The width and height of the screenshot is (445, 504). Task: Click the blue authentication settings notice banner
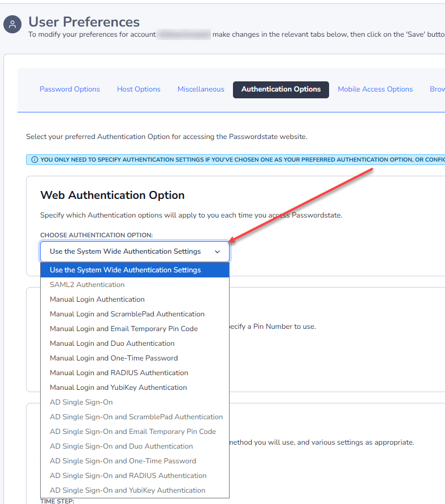coord(236,159)
